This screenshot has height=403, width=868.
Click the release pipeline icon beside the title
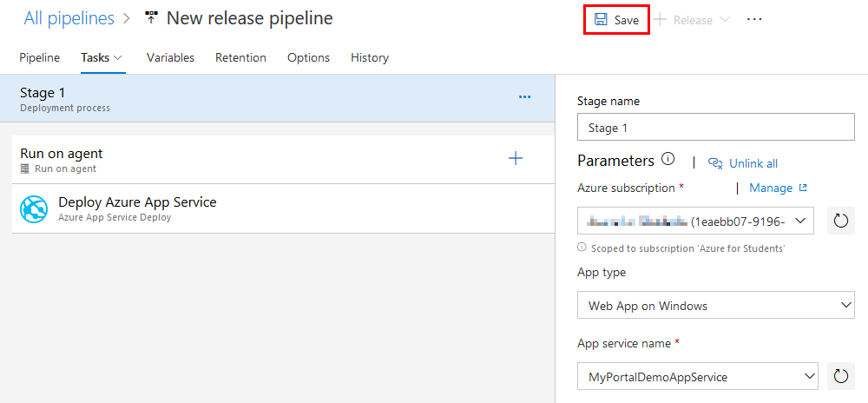click(x=151, y=17)
